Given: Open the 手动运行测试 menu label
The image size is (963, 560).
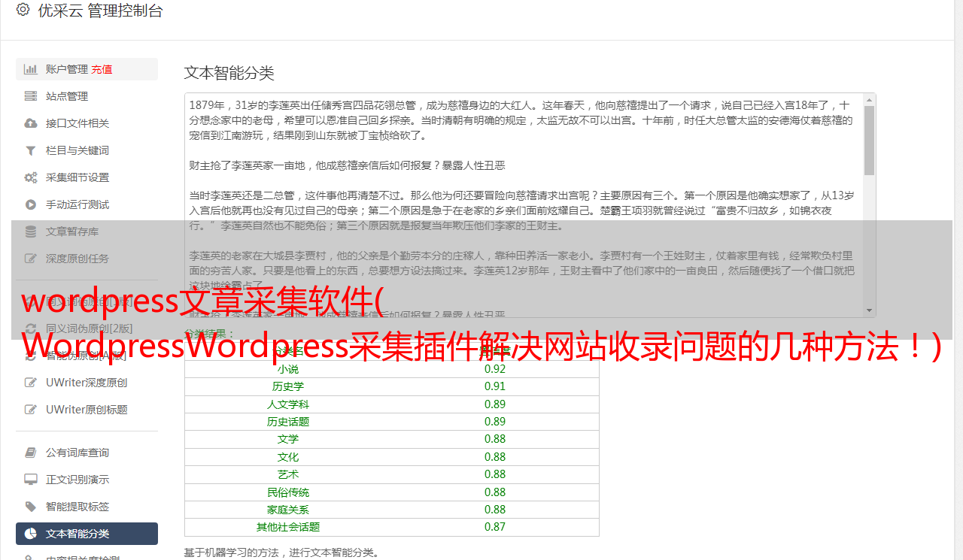Looking at the screenshot, I should (x=77, y=204).
